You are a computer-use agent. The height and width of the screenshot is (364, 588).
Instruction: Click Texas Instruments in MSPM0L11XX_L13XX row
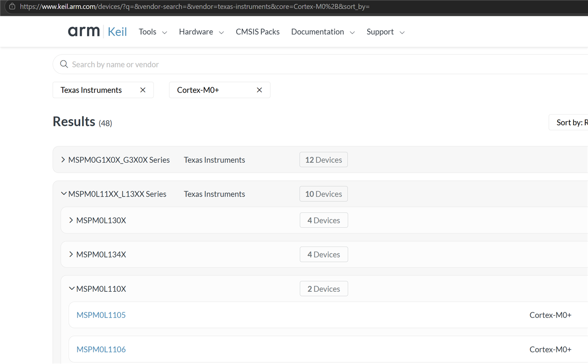pyautogui.click(x=214, y=194)
